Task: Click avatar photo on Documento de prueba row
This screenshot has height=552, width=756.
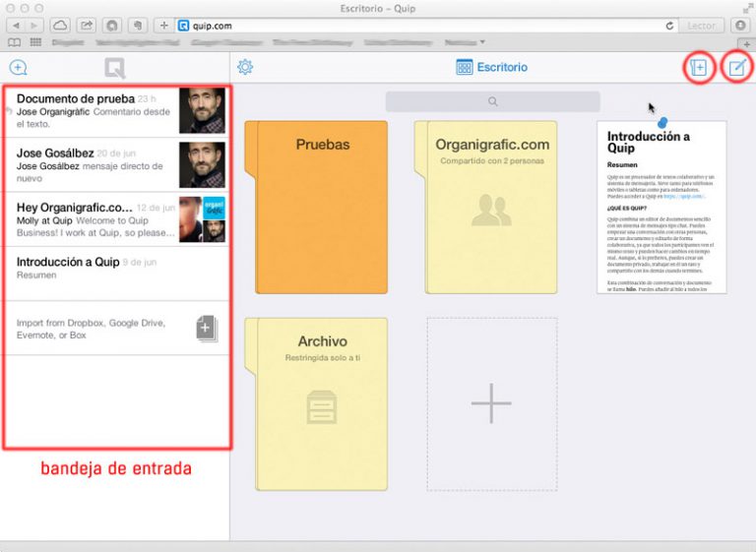Action: (x=202, y=110)
